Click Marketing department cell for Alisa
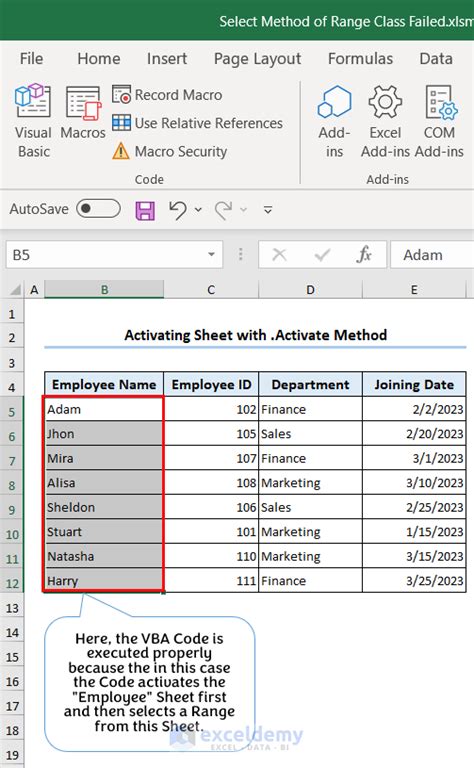 310,482
